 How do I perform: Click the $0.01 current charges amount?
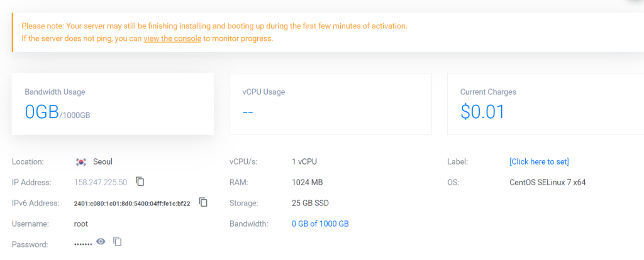coord(482,112)
